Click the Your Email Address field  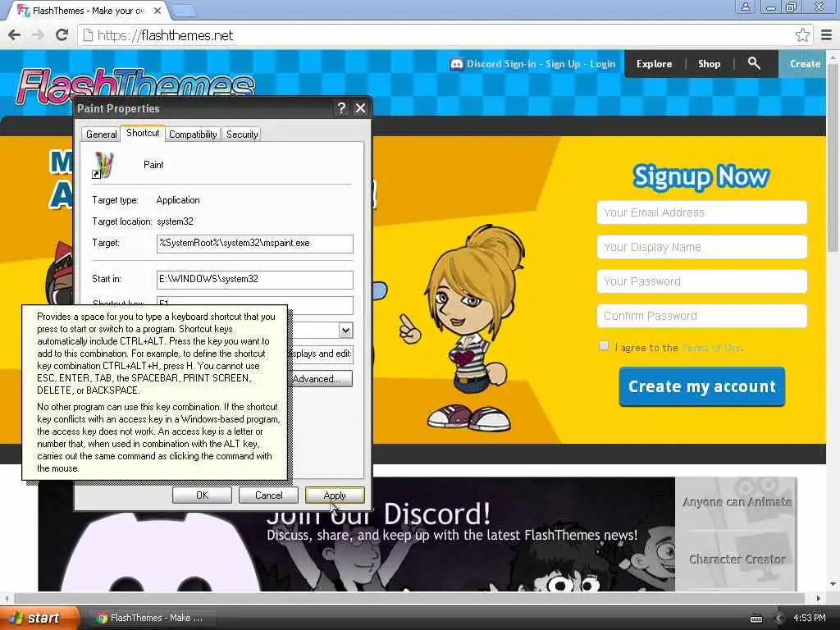tap(702, 212)
